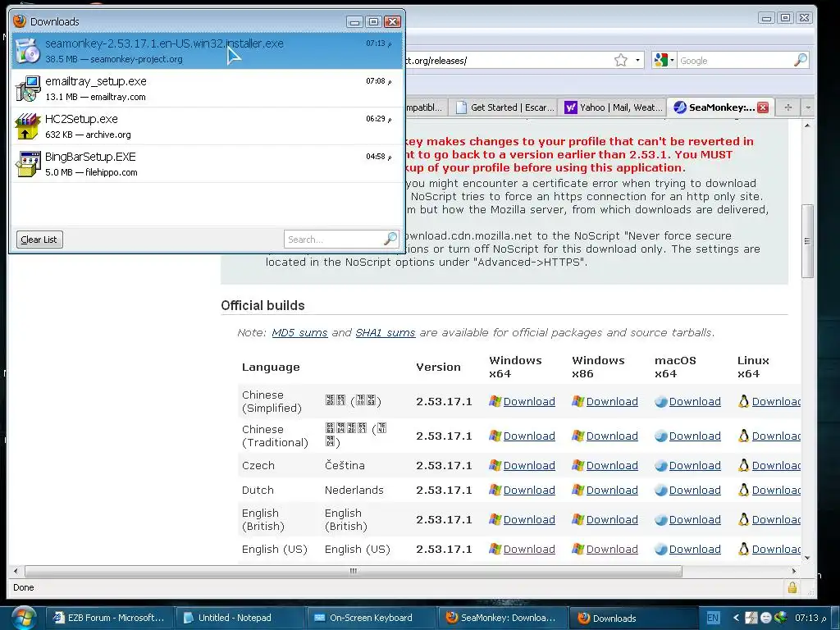840x630 pixels.
Task: Select the SeaMonkey tab
Action: [721, 107]
